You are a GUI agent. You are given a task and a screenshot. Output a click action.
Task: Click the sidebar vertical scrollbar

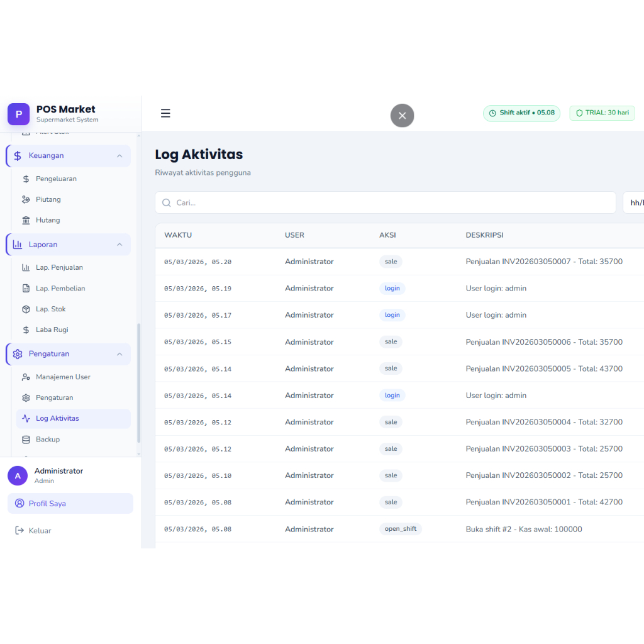click(139, 383)
